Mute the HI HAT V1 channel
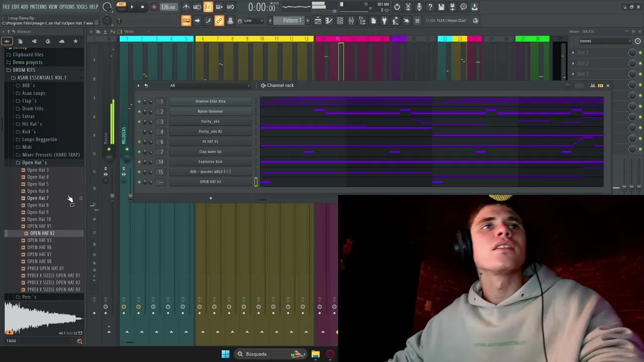The height and width of the screenshot is (362, 644). 139,142
